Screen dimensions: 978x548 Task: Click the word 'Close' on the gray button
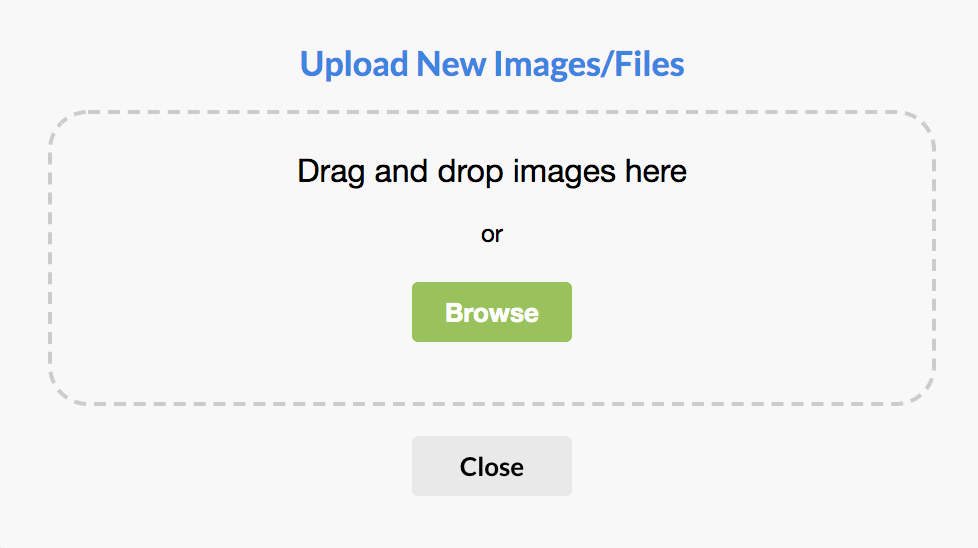tap(491, 467)
